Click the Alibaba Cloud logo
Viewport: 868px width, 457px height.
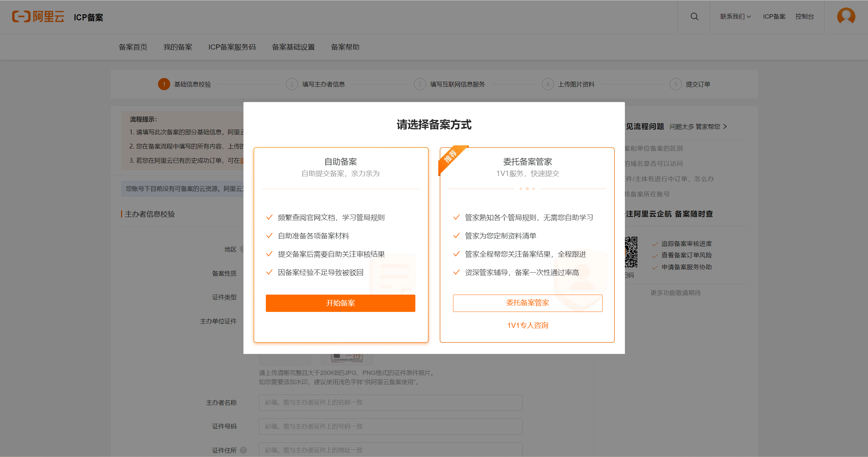38,17
